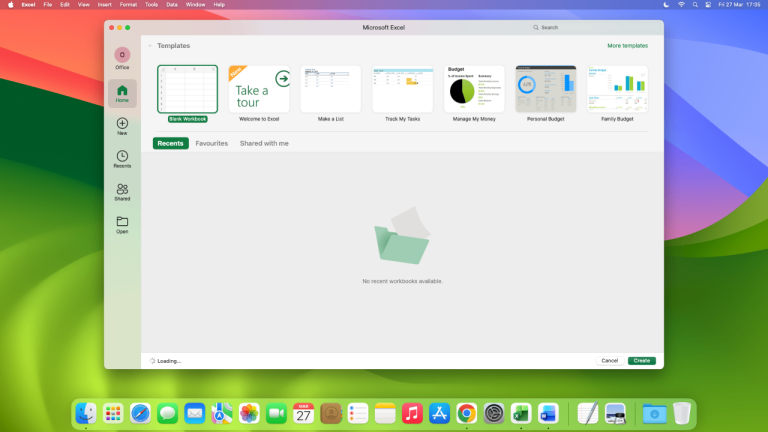Collapse the Templates section chevron
The image size is (768, 432).
tap(150, 46)
